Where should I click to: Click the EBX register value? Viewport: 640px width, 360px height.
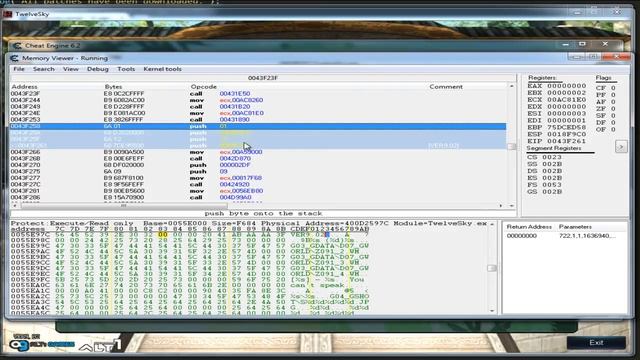click(x=556, y=93)
